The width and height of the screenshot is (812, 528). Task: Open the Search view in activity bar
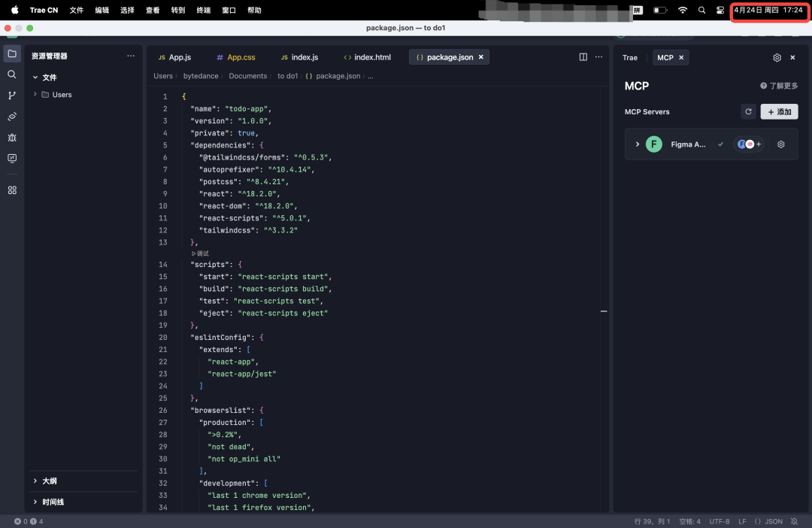(12, 74)
